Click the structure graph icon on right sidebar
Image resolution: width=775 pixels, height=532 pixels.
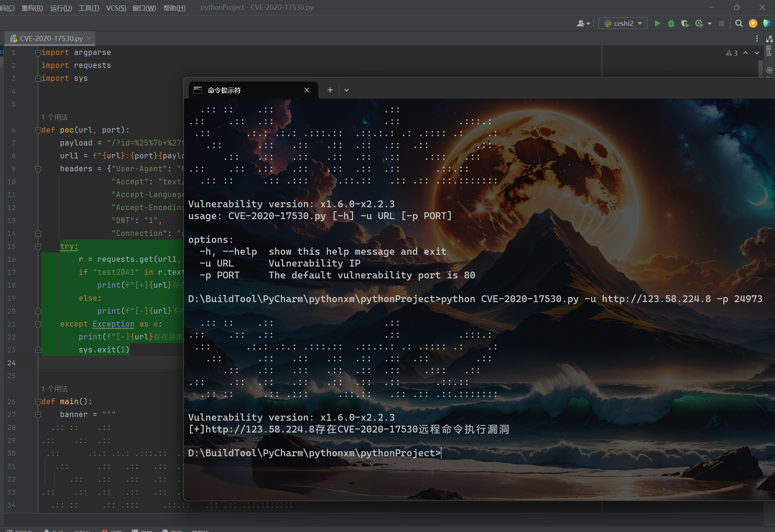click(x=770, y=38)
